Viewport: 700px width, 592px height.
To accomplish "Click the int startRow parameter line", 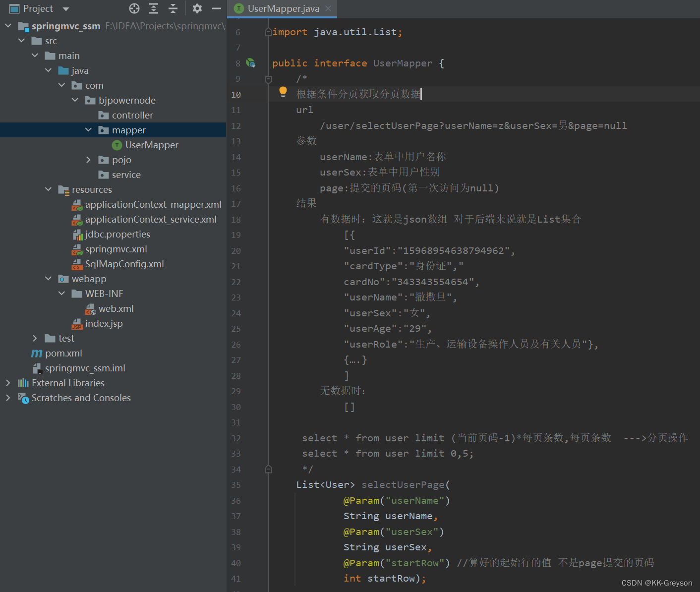I will tap(385, 578).
